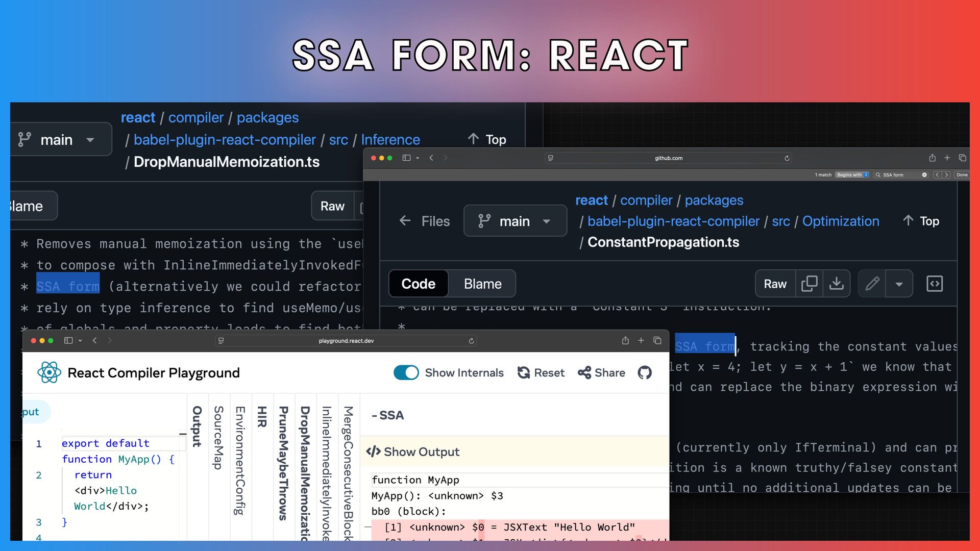Open the Begins with search dropdown
Viewport: 980px width, 551px height.
tap(851, 175)
